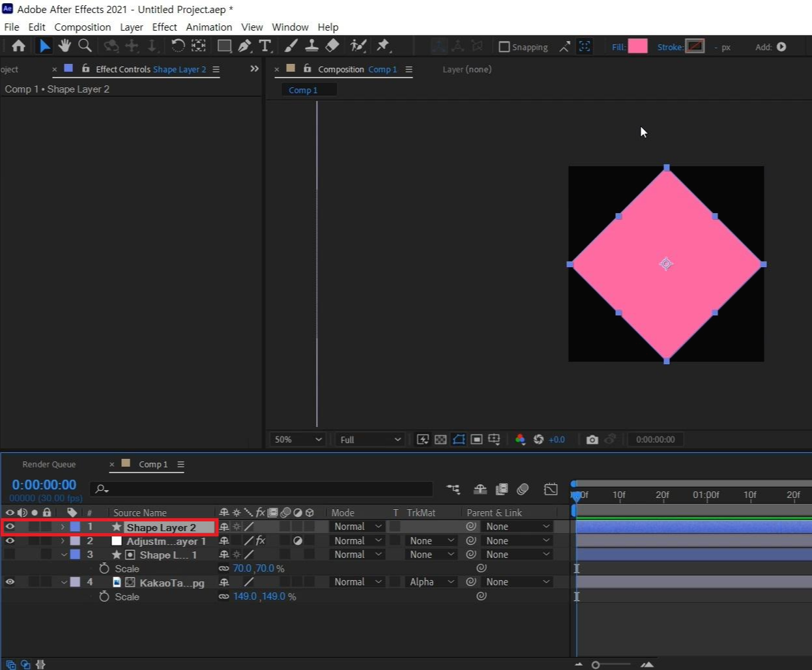Select the Rectangle shape tool
The image size is (812, 670).
point(224,46)
